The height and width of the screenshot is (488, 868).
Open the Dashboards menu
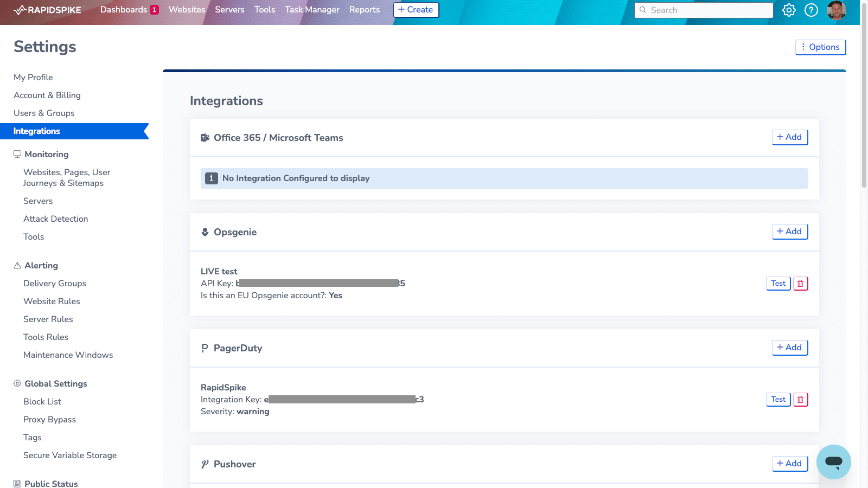[124, 10]
